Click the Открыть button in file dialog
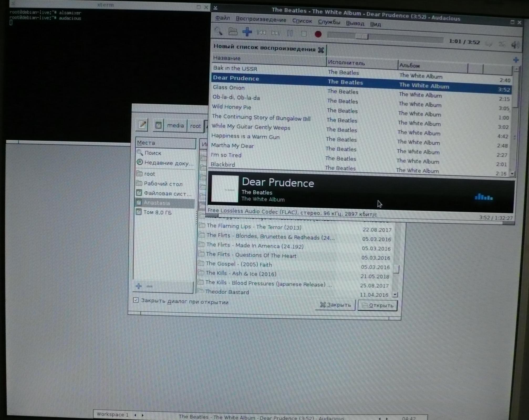The height and width of the screenshot is (420, 529). (x=378, y=305)
